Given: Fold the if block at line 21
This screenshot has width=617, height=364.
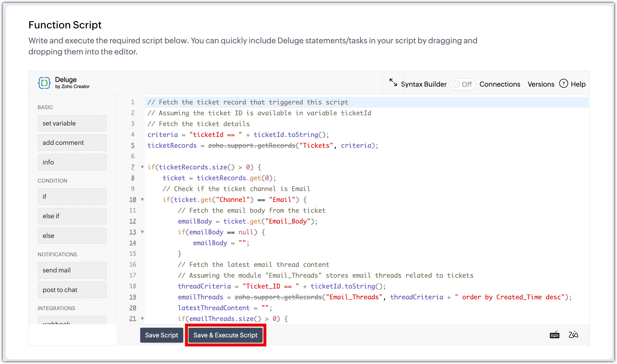Looking at the screenshot, I should tap(142, 319).
